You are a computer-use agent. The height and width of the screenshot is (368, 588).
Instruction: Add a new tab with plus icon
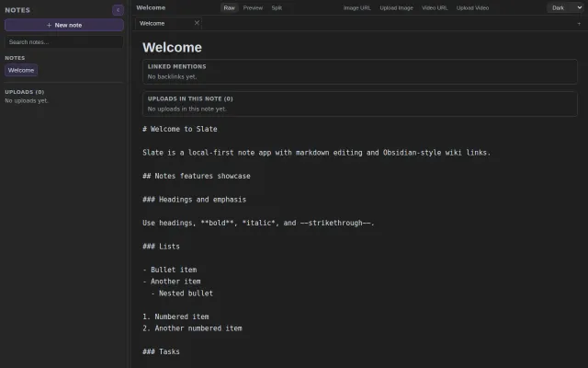579,23
